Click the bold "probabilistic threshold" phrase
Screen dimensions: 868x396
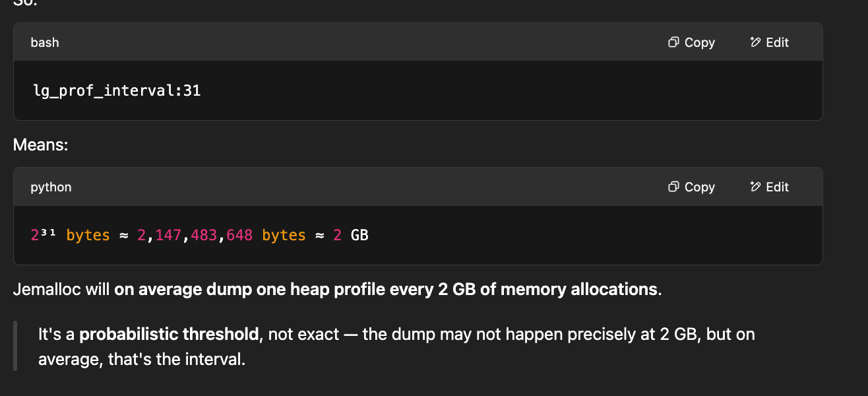[169, 334]
